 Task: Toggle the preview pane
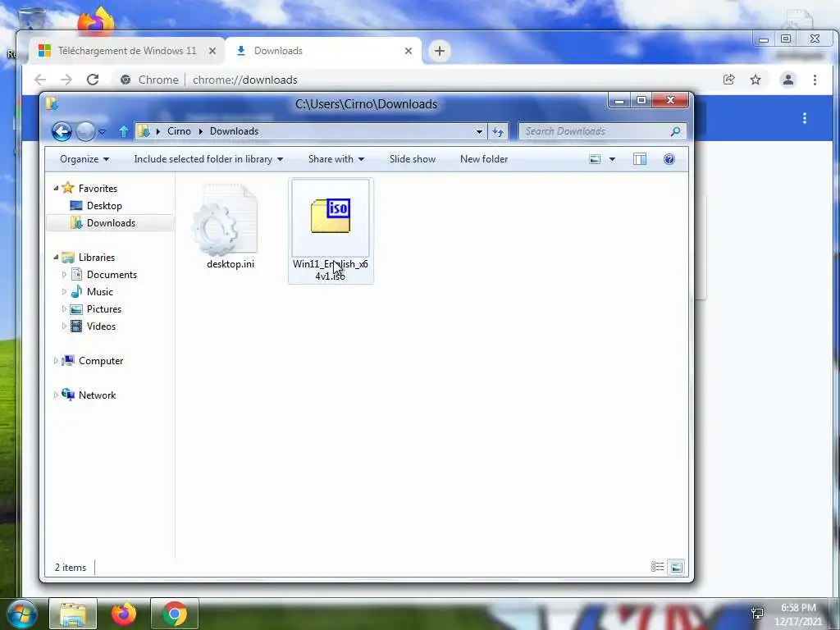640,159
